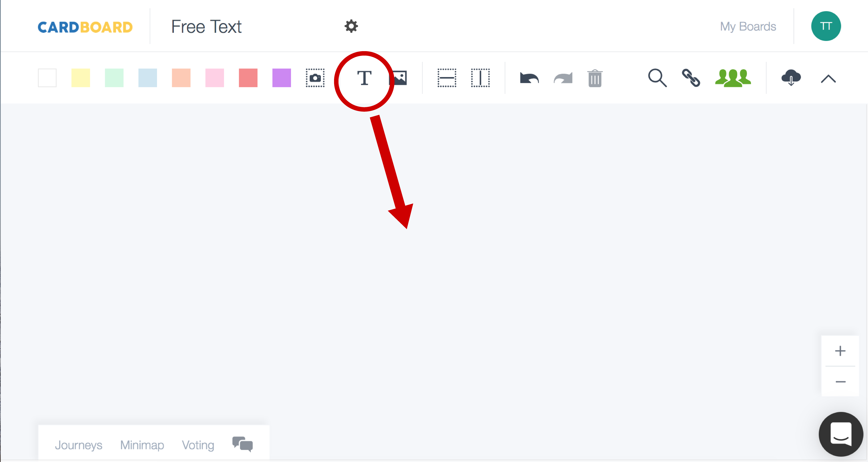The height and width of the screenshot is (462, 868).
Task: Add a vertical divider line
Action: click(480, 78)
